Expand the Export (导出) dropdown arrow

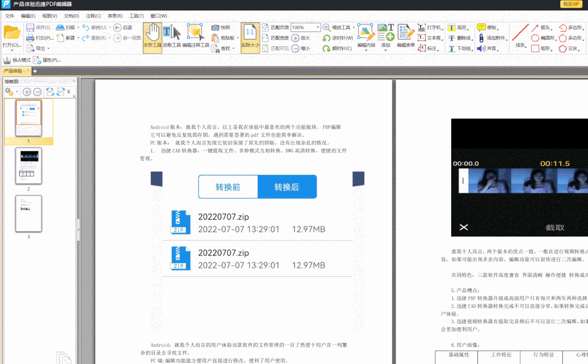(48, 48)
